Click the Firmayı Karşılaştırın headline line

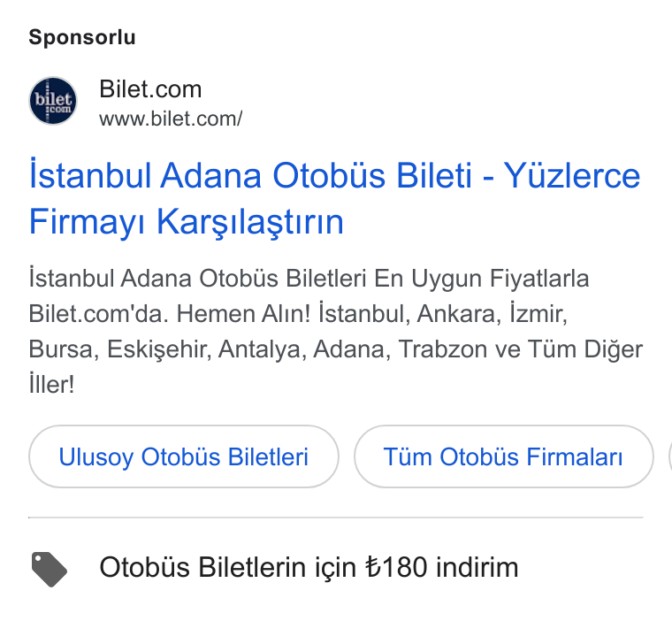(x=187, y=222)
